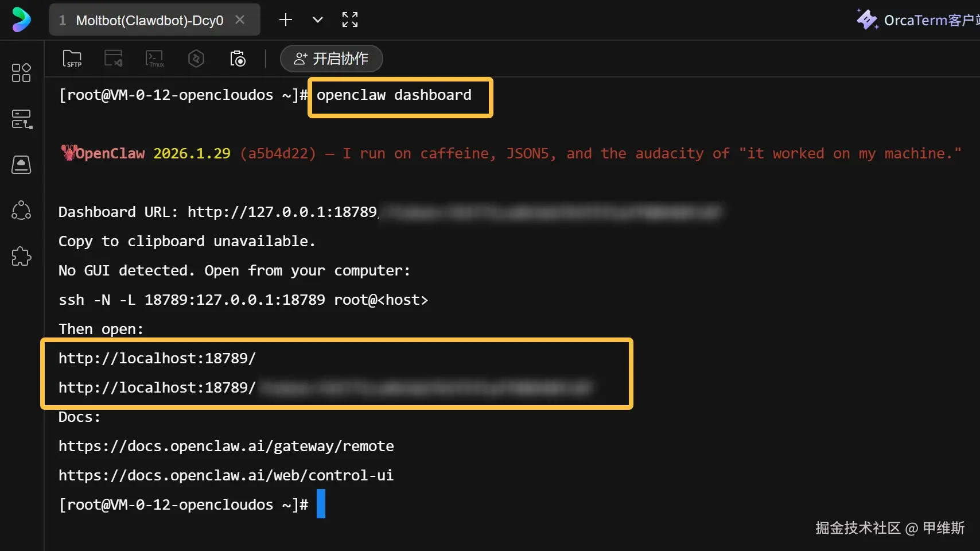Open the sidebar apps grid icon
The width and height of the screenshot is (980, 551).
(x=21, y=73)
